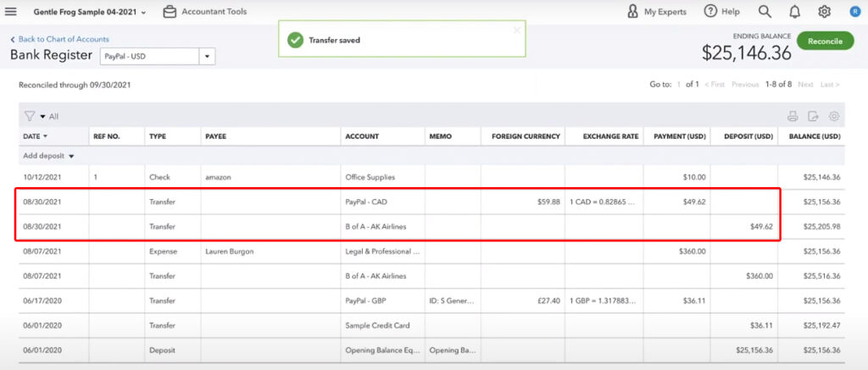Sort by the DATE column header

coord(35,136)
